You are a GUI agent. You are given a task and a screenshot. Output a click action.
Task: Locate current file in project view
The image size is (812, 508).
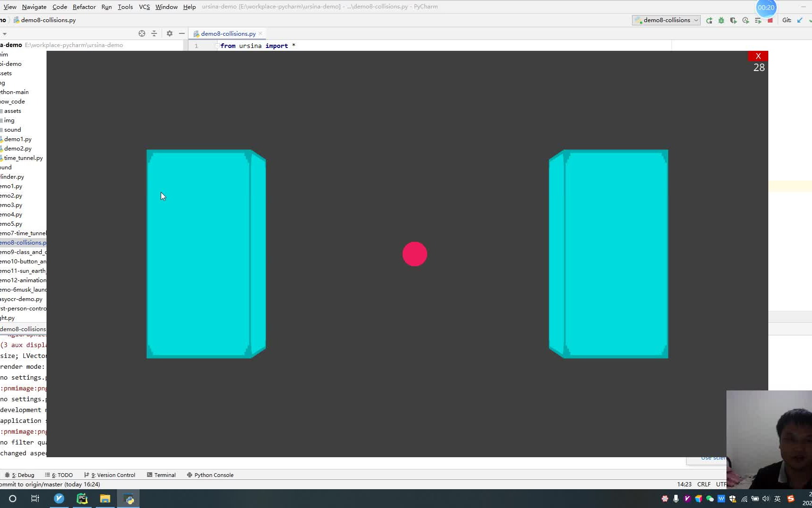(x=142, y=33)
